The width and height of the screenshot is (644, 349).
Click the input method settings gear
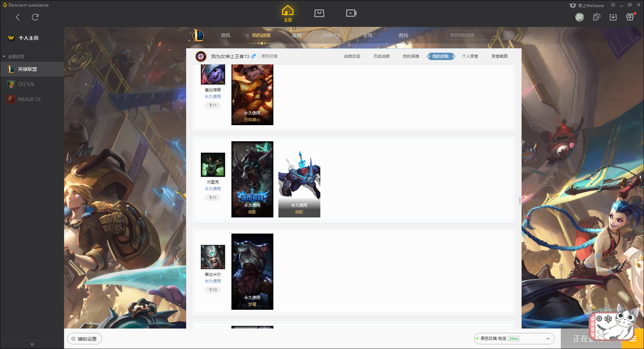[x=599, y=319]
